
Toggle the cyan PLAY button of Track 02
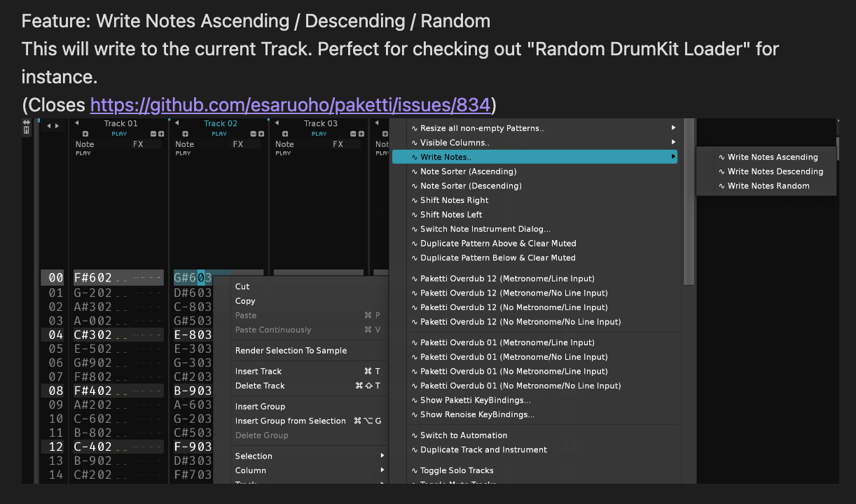(219, 134)
